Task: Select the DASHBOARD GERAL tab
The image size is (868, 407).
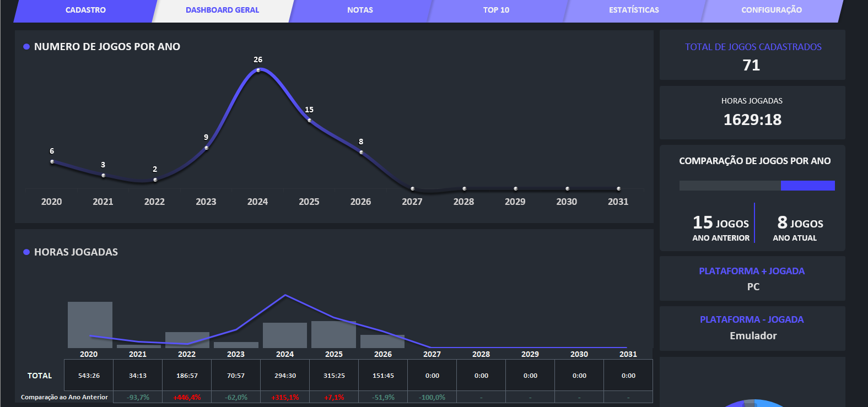Action: (x=222, y=10)
